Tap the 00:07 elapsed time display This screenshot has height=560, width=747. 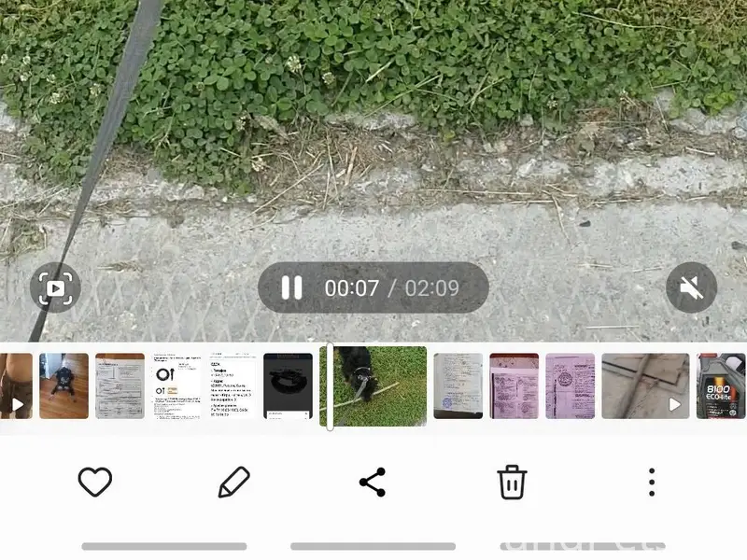(351, 287)
